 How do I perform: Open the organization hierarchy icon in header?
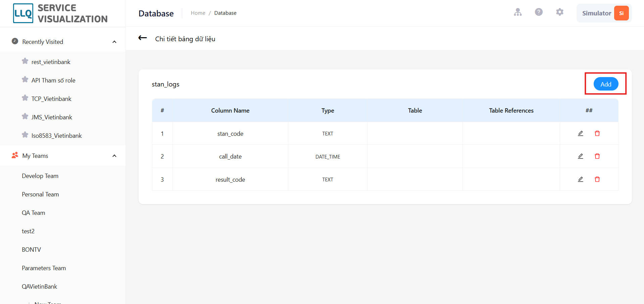click(x=518, y=12)
